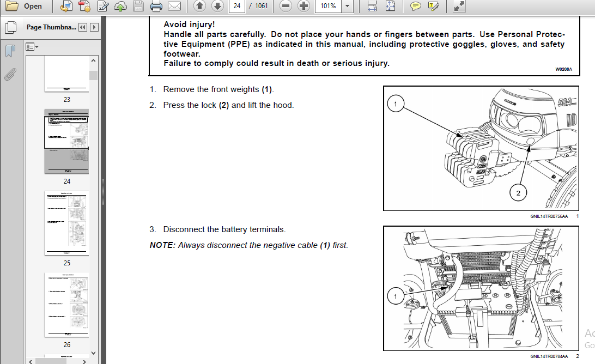
Task: Collapse the panel with double left arrow
Action: (x=83, y=27)
